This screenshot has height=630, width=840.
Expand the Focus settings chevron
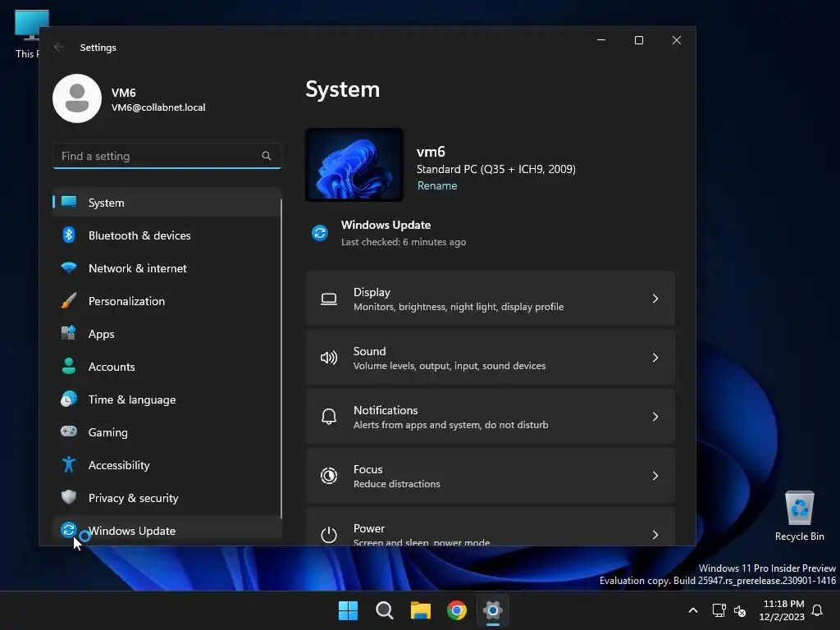655,476
